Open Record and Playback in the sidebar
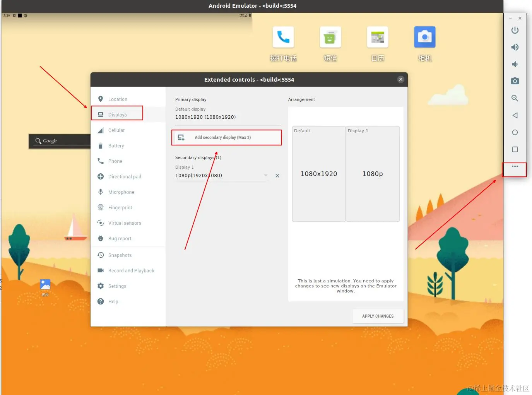 click(128, 270)
